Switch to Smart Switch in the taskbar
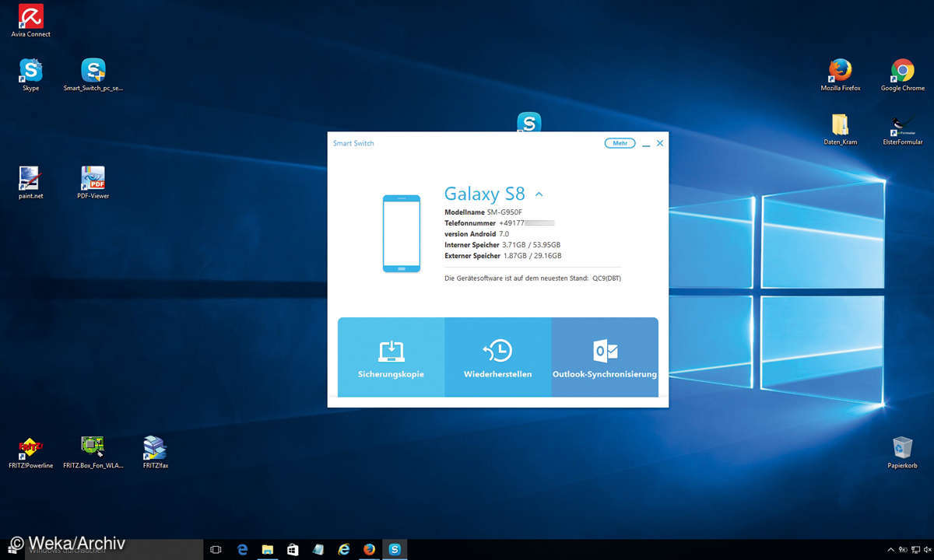 pos(395,550)
